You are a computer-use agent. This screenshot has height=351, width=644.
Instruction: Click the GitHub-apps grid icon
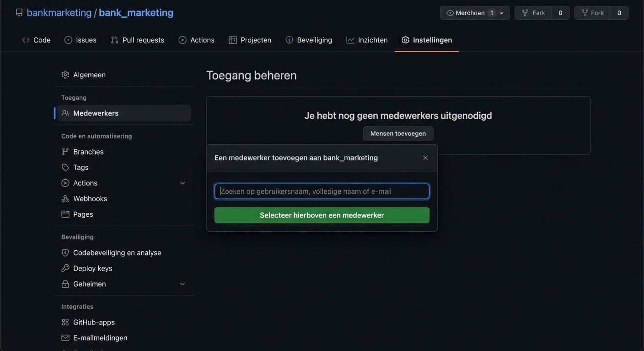[65, 322]
